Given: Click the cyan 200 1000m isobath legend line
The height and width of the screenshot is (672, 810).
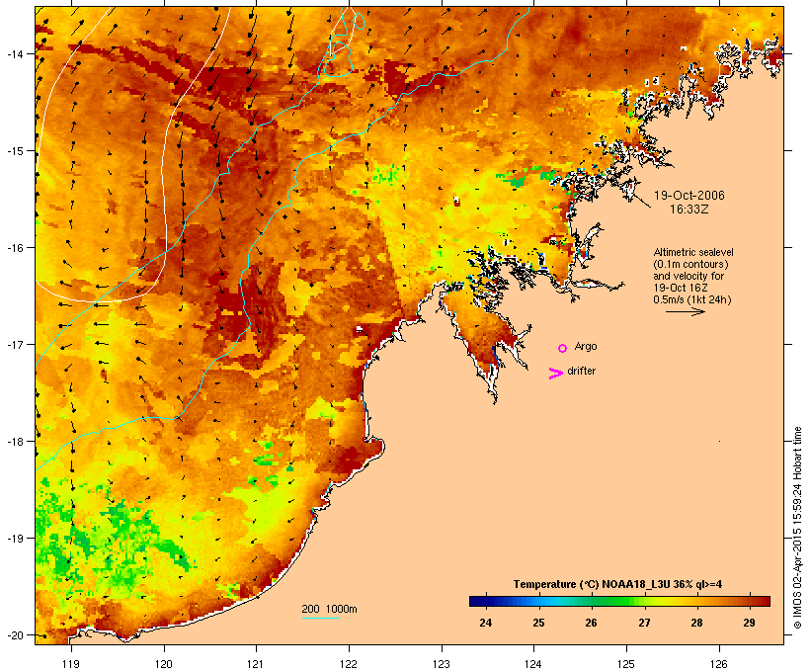Looking at the screenshot, I should [x=321, y=618].
